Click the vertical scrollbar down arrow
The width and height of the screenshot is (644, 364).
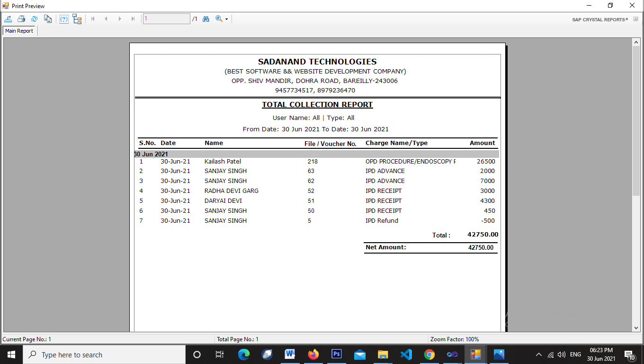[636, 328]
